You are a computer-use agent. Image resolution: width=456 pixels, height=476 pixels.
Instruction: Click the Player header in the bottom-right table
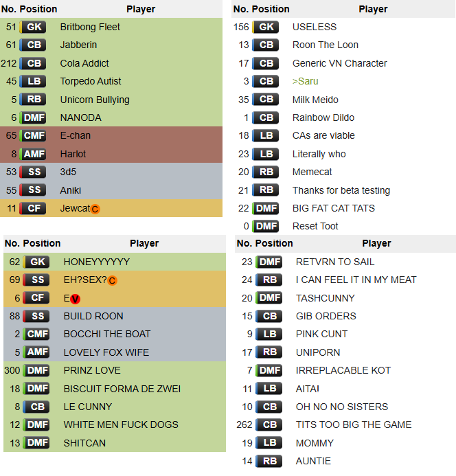pos(376,243)
